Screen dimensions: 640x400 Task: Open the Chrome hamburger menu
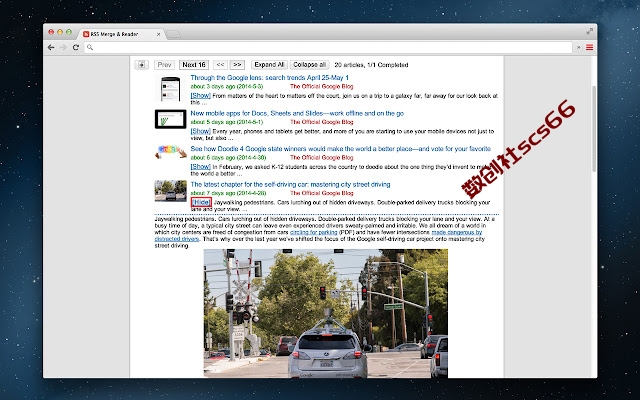pos(589,47)
